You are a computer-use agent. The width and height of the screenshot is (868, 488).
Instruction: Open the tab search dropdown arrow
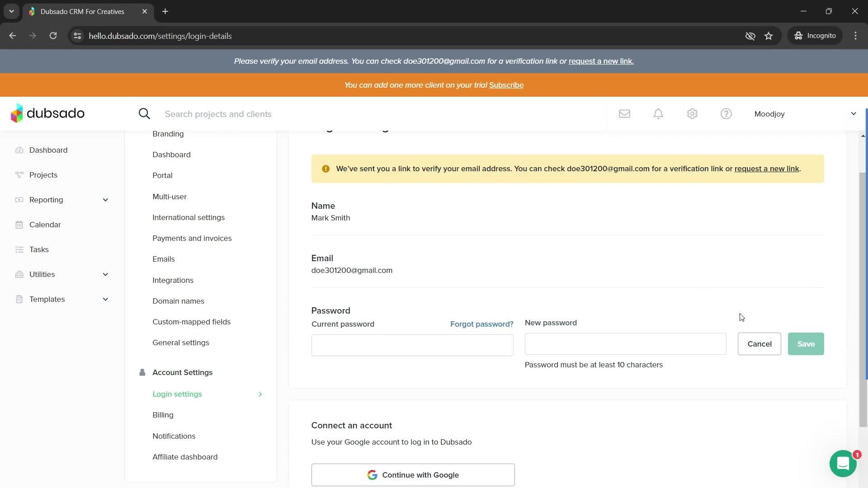[11, 11]
